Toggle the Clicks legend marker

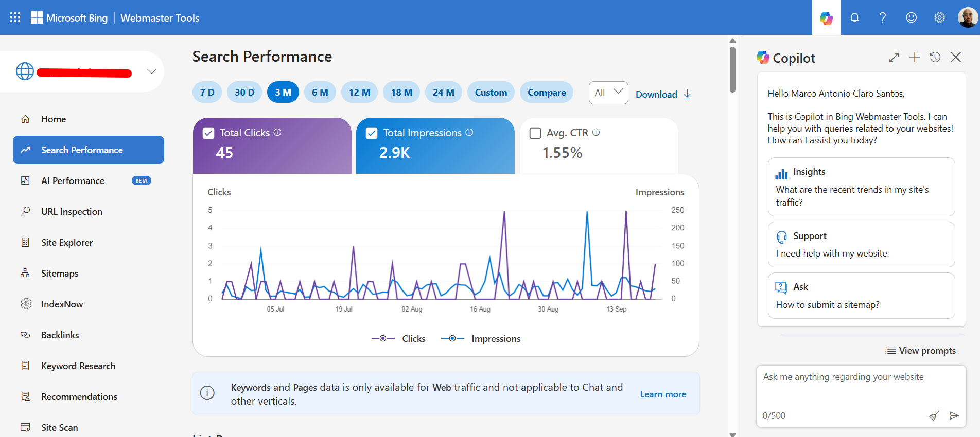click(383, 338)
